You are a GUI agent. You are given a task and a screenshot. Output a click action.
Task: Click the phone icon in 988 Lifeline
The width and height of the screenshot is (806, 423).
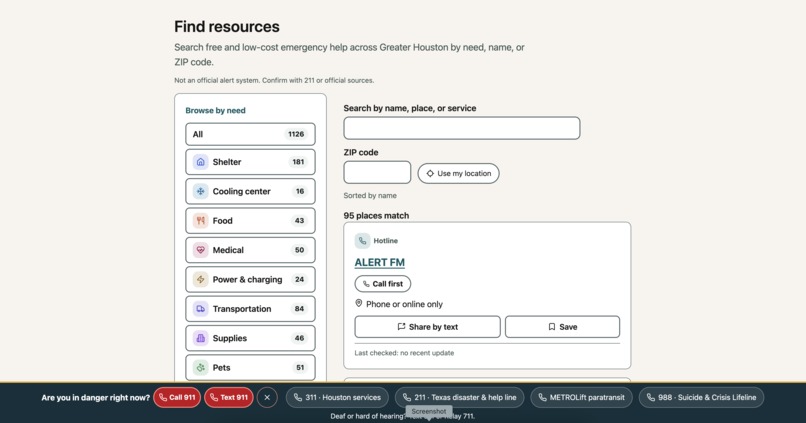(x=651, y=397)
